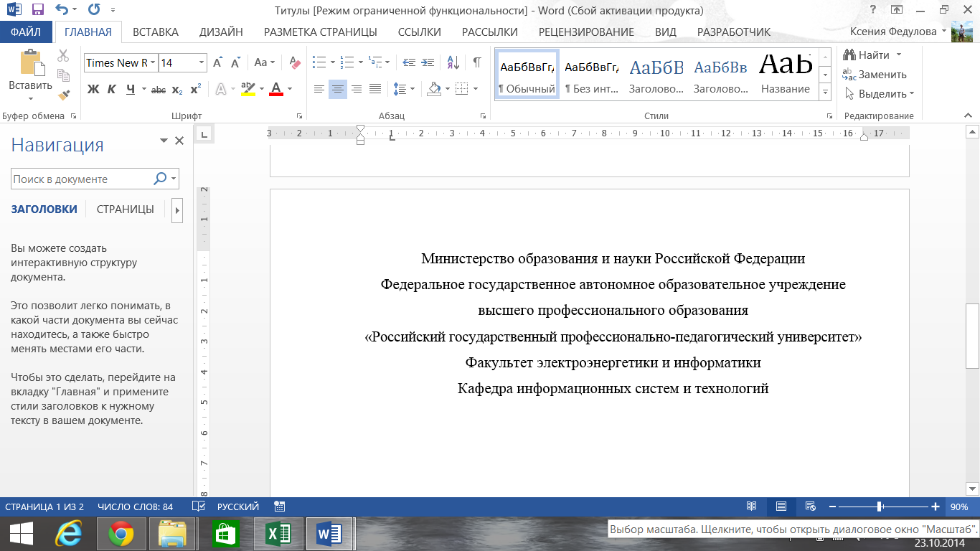
Task: Click the Save icon in quick access toolbar
Action: (x=38, y=10)
